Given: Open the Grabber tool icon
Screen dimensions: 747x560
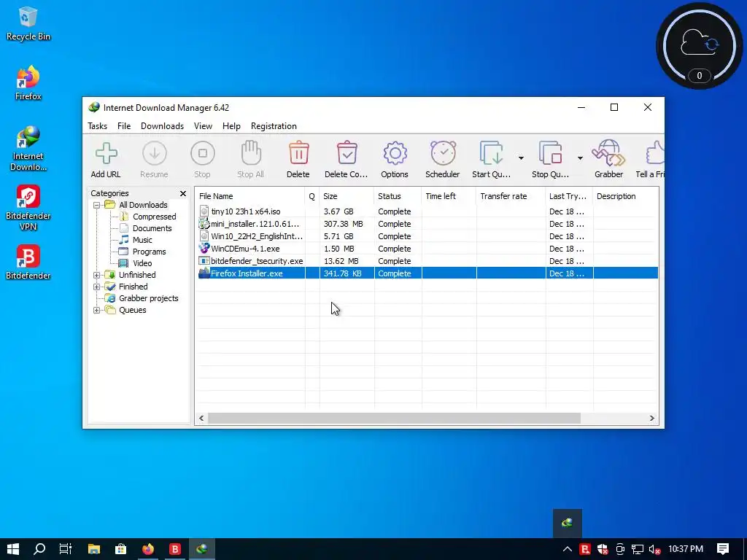Looking at the screenshot, I should (608, 153).
